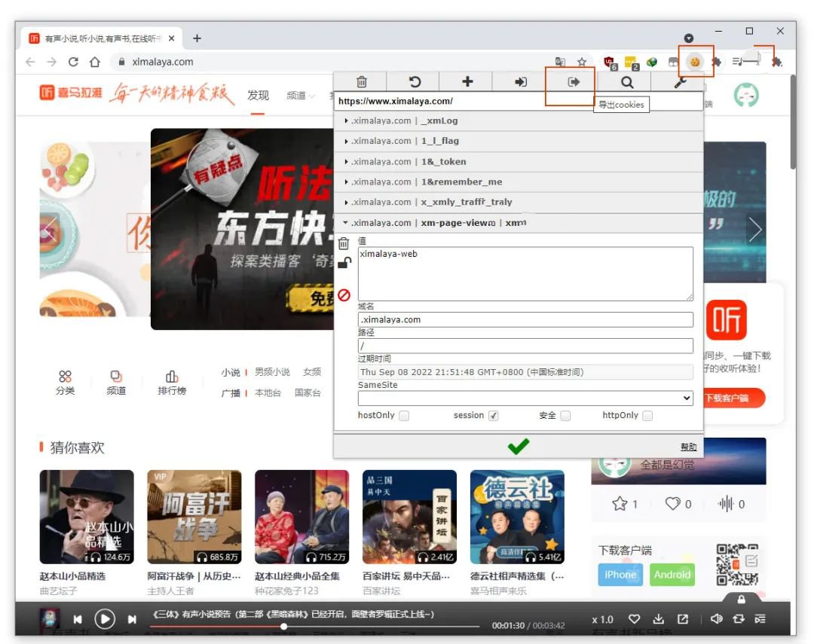Toggle the httpOnly checkbox
The height and width of the screenshot is (644, 814).
[x=647, y=416]
